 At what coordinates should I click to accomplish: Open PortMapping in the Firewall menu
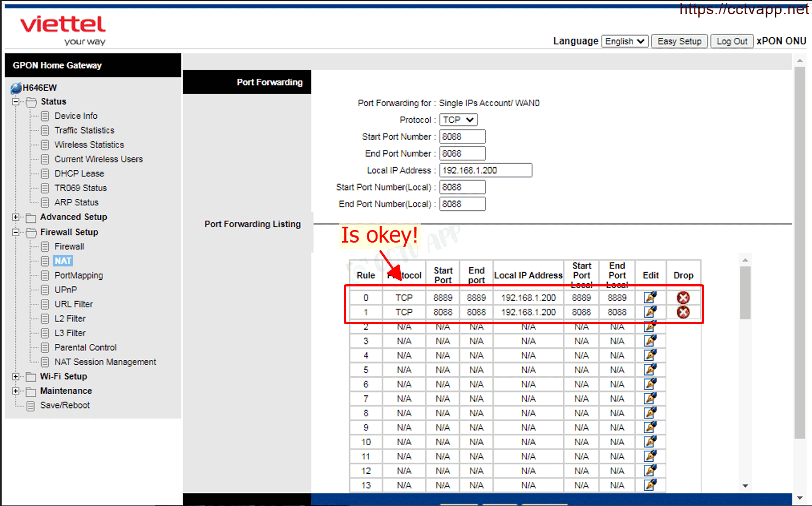point(78,275)
